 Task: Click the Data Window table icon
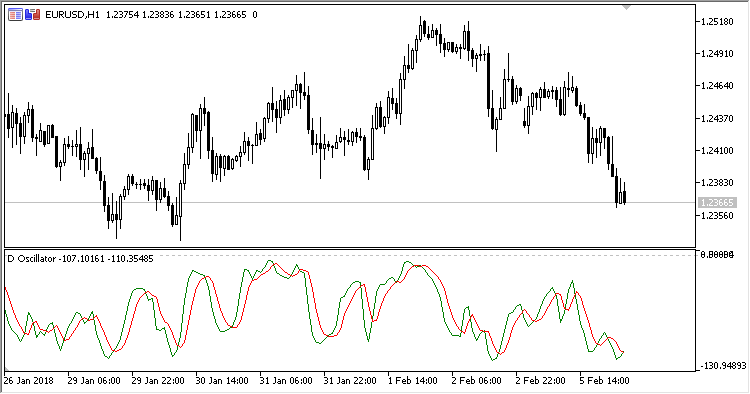(15, 15)
